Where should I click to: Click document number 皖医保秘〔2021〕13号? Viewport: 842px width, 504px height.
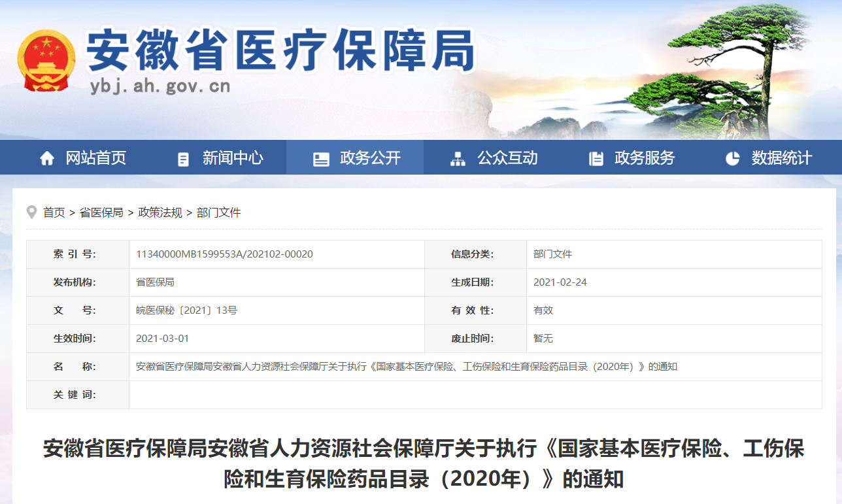coord(186,311)
